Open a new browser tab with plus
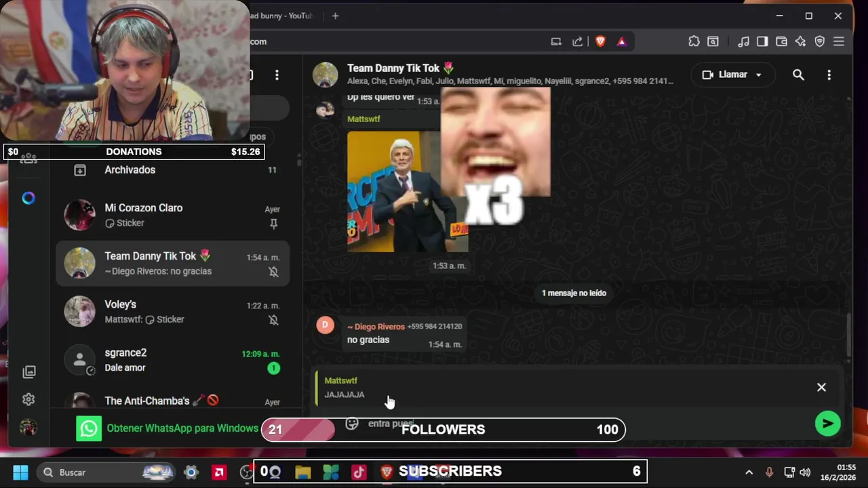Viewport: 868px width, 488px height. tap(335, 16)
